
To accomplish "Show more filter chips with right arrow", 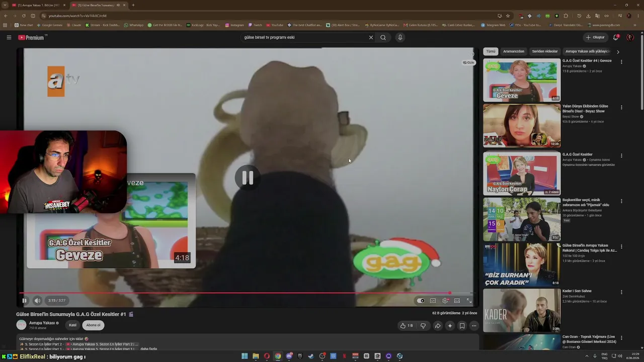I will (x=618, y=51).
